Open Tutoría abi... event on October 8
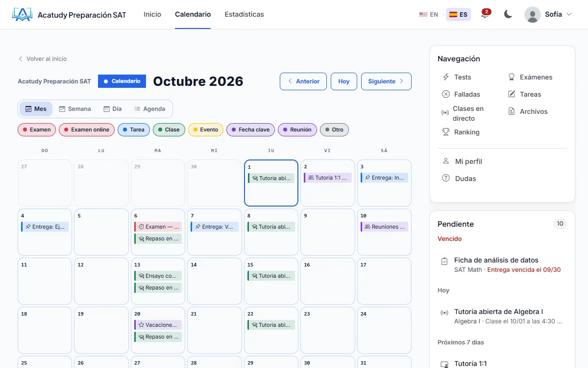588x368 pixels. [271, 227]
